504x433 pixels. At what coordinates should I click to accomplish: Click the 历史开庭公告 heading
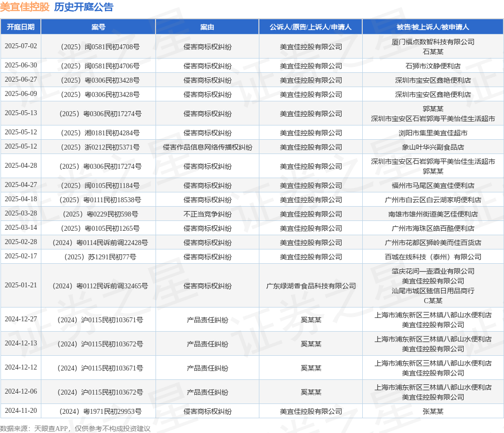pyautogui.click(x=84, y=7)
